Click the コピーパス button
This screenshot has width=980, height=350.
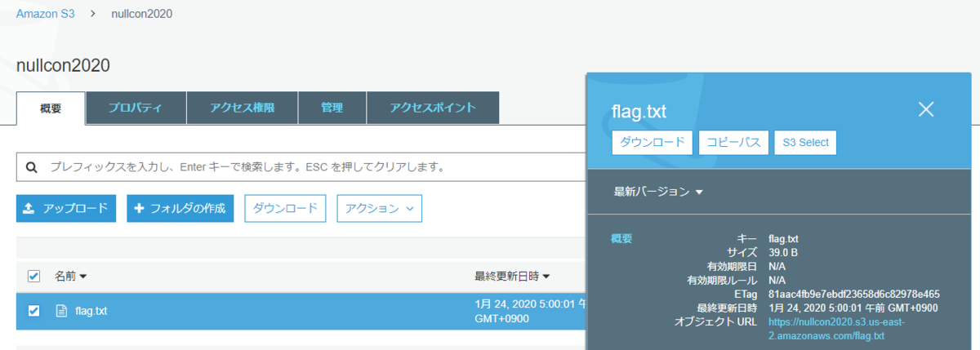tap(733, 142)
